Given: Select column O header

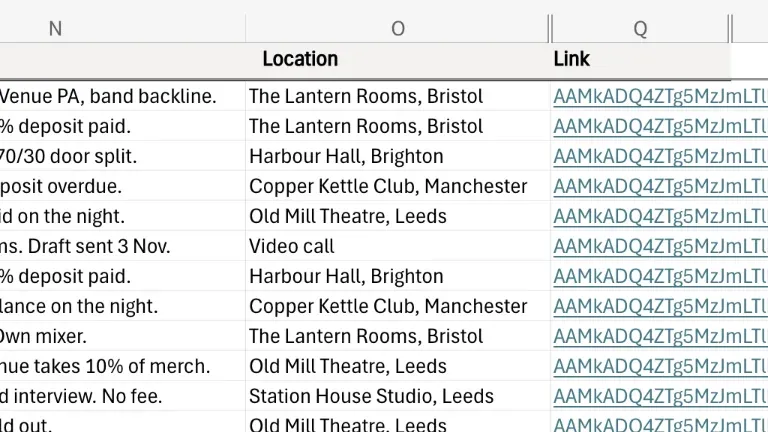Looking at the screenshot, I should 397,28.
